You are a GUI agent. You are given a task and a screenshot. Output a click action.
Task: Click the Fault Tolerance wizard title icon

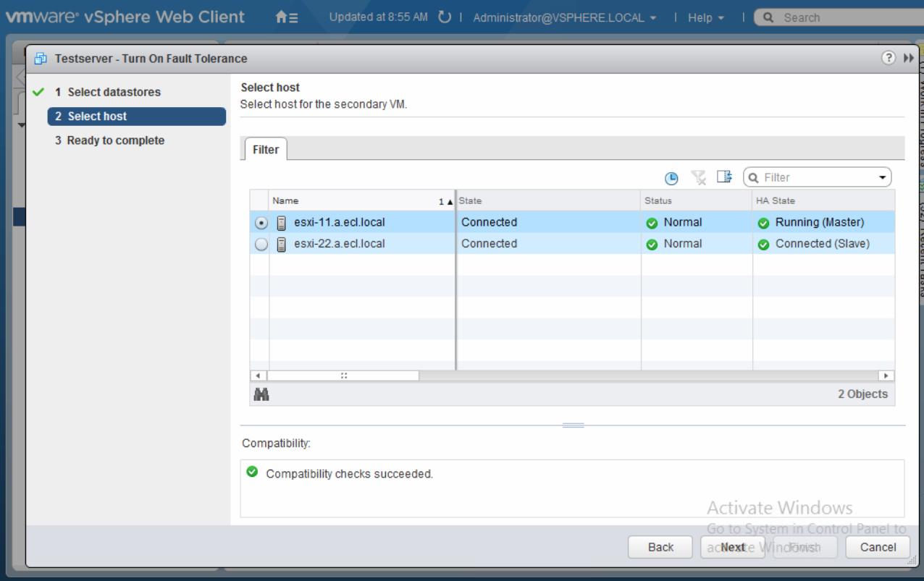click(41, 59)
